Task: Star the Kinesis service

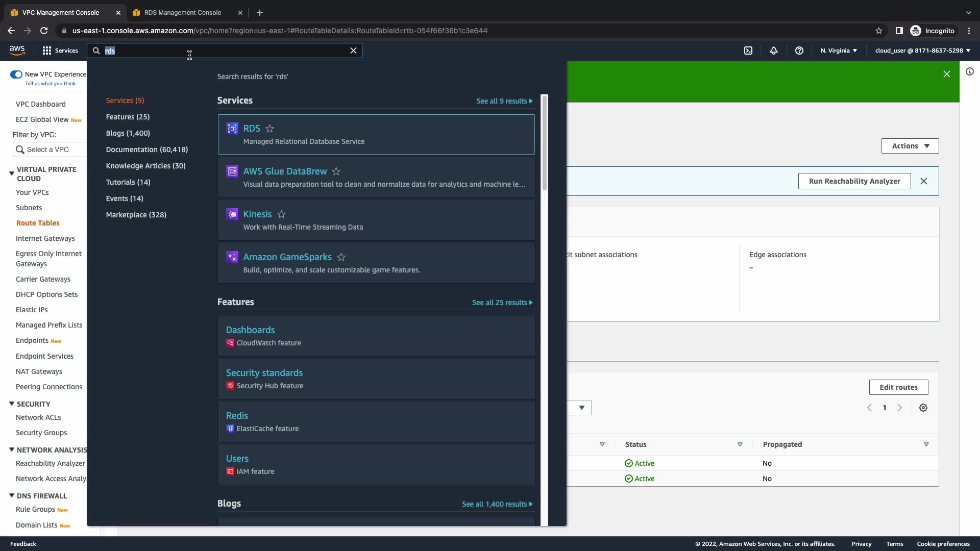Action: [282, 214]
